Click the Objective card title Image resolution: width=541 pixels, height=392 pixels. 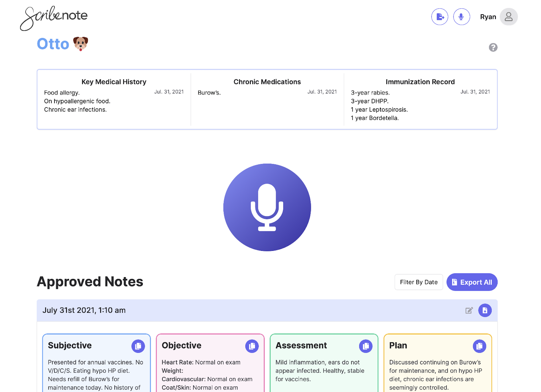point(181,345)
